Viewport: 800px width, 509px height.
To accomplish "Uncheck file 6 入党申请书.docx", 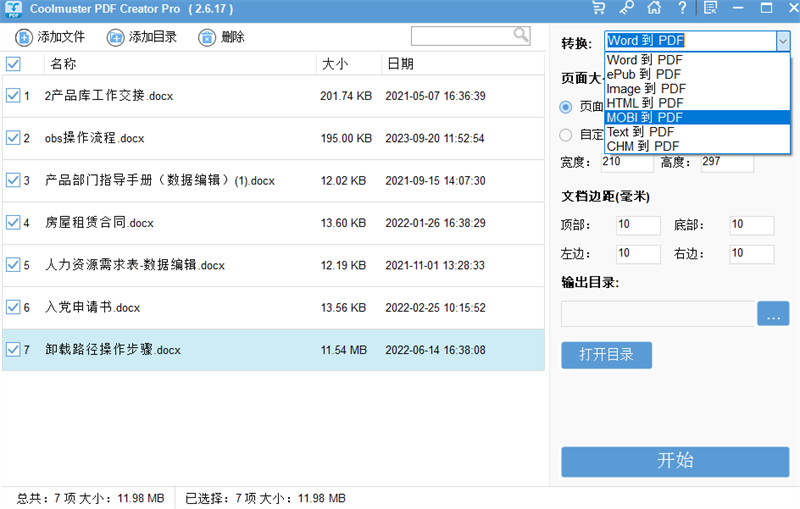I will [13, 307].
